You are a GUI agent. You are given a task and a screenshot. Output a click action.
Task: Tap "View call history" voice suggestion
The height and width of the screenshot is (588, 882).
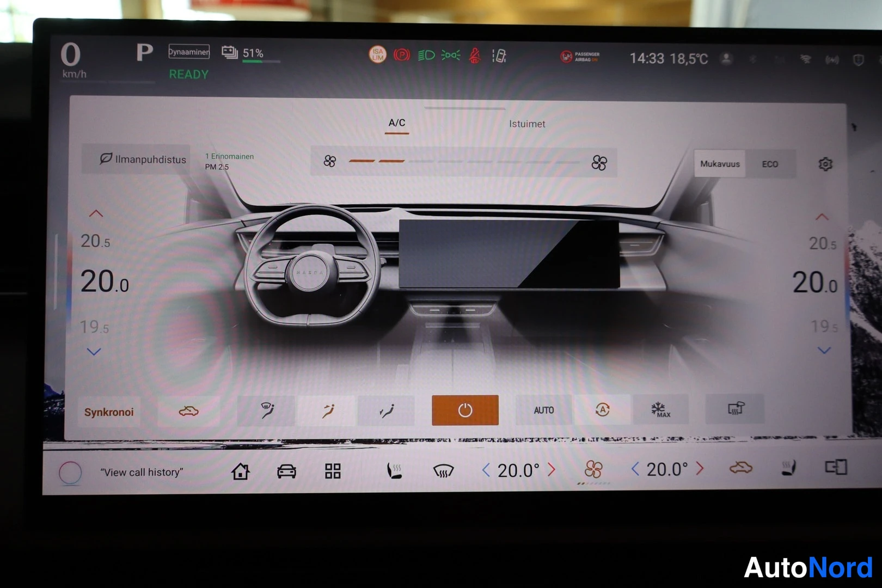coord(142,472)
